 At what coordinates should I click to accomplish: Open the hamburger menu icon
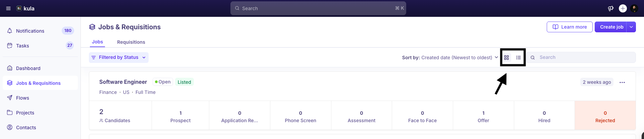(8, 8)
